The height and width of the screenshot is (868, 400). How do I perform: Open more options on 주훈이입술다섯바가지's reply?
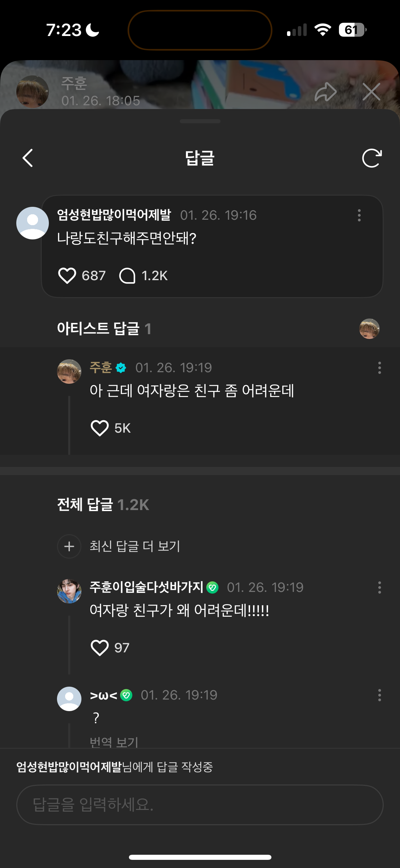click(379, 587)
